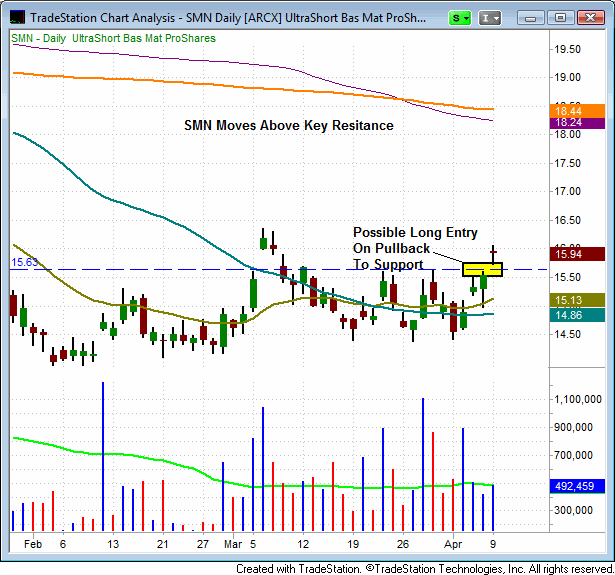
Task: Click the blue 492,459 volume label
Action: (577, 486)
